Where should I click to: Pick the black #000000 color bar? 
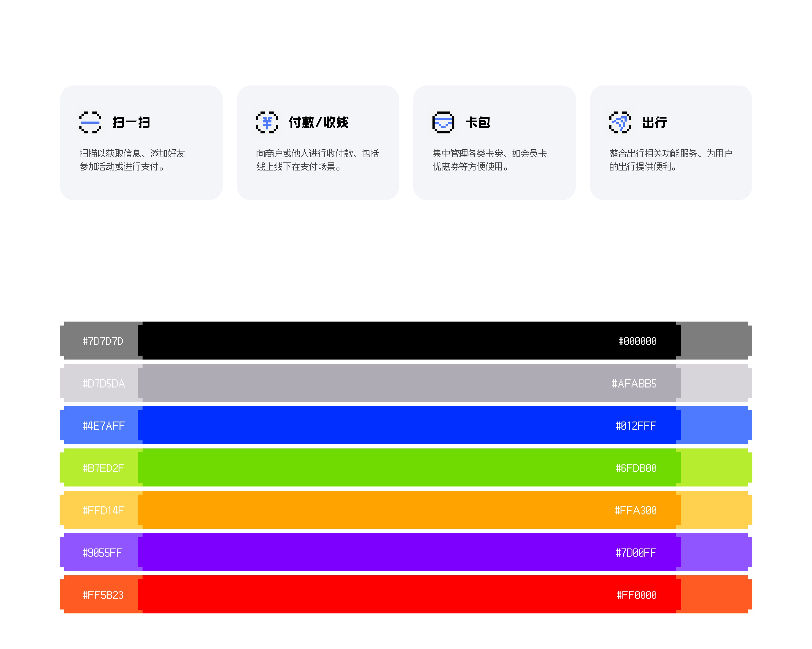pos(409,341)
